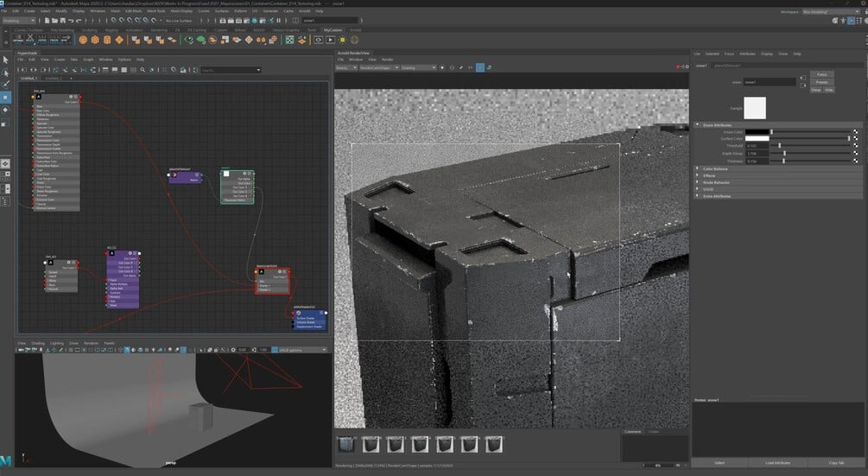Open the Beauty AOV dropdown in RenderView

pos(345,67)
